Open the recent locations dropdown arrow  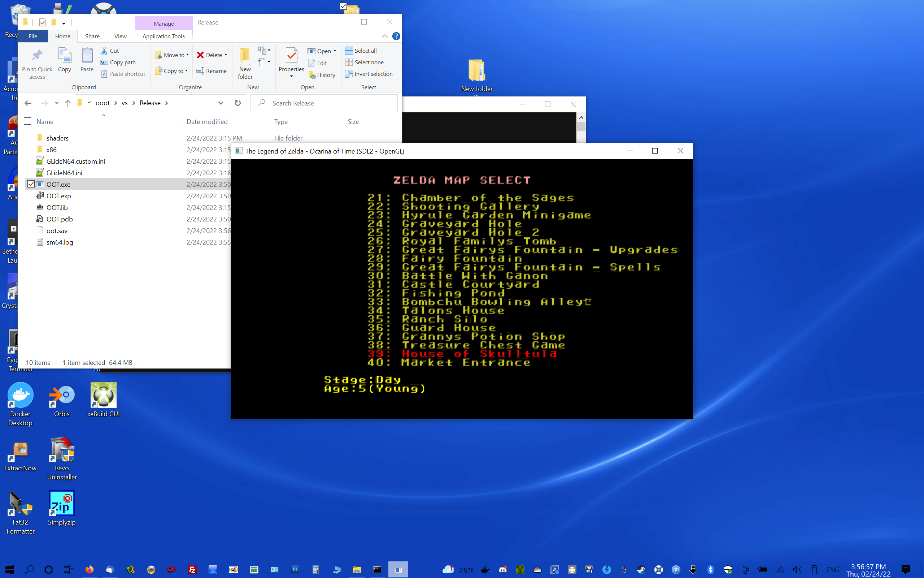click(x=57, y=103)
